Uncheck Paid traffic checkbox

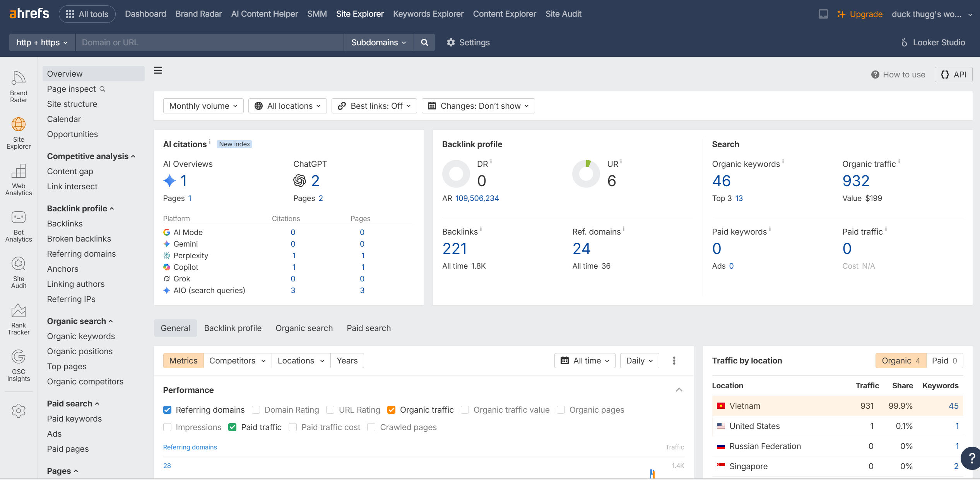click(232, 427)
